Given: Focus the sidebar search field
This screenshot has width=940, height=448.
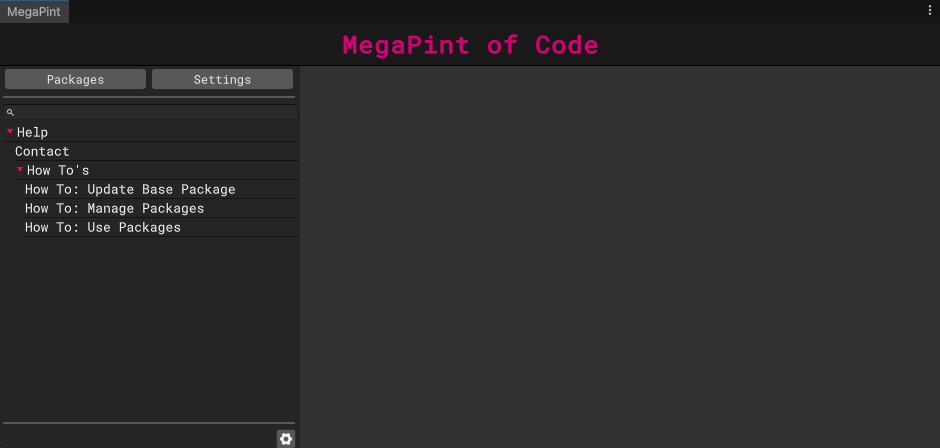Looking at the screenshot, I should [x=155, y=113].
